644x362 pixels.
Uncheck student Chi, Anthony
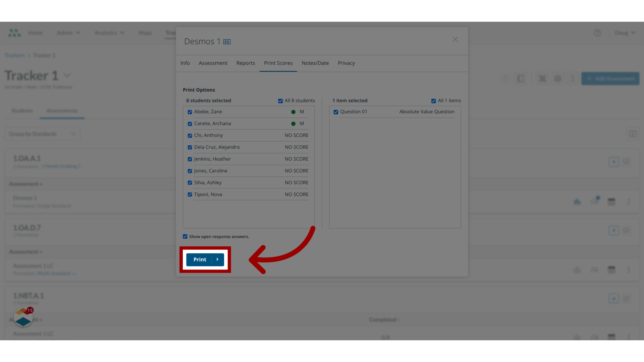[x=190, y=135]
